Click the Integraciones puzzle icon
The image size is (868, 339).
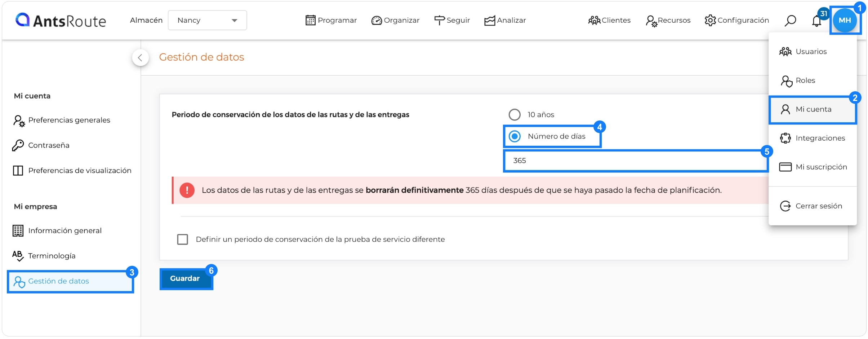pos(785,138)
